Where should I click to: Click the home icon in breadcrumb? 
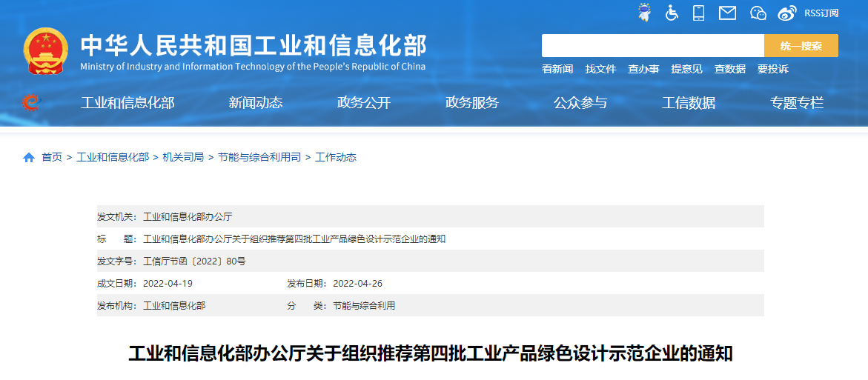coord(29,158)
